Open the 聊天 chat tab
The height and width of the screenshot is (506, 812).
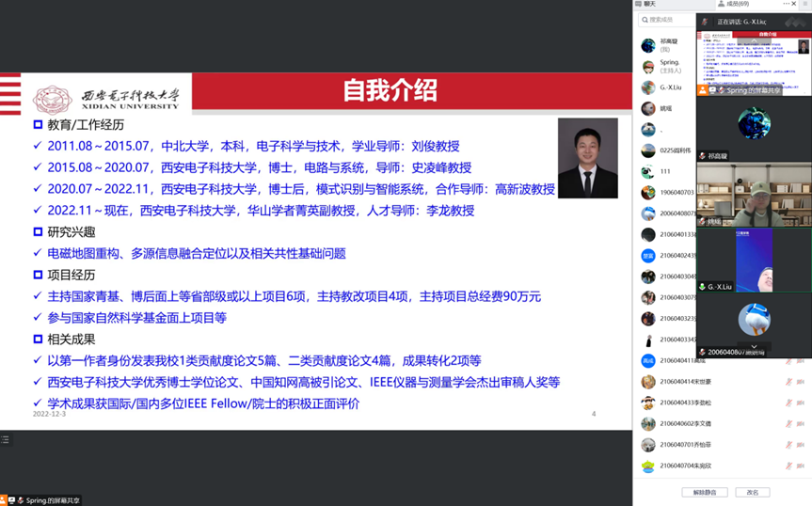tap(649, 5)
